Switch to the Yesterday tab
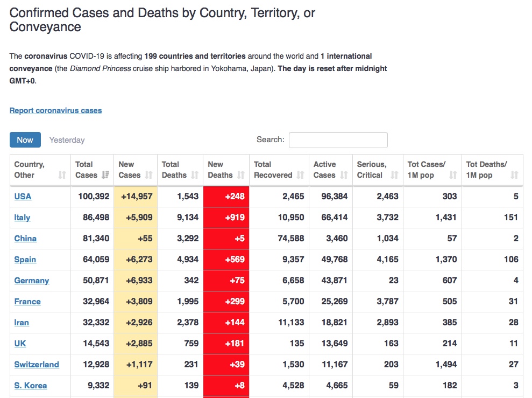This screenshot has height=398, width=532. [x=67, y=140]
